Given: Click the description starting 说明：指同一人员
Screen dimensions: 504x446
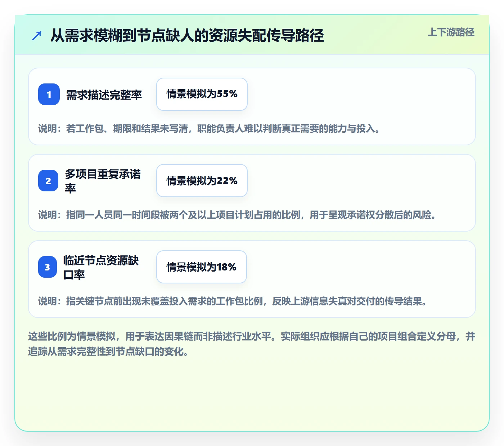Looking at the screenshot, I should point(238,215).
